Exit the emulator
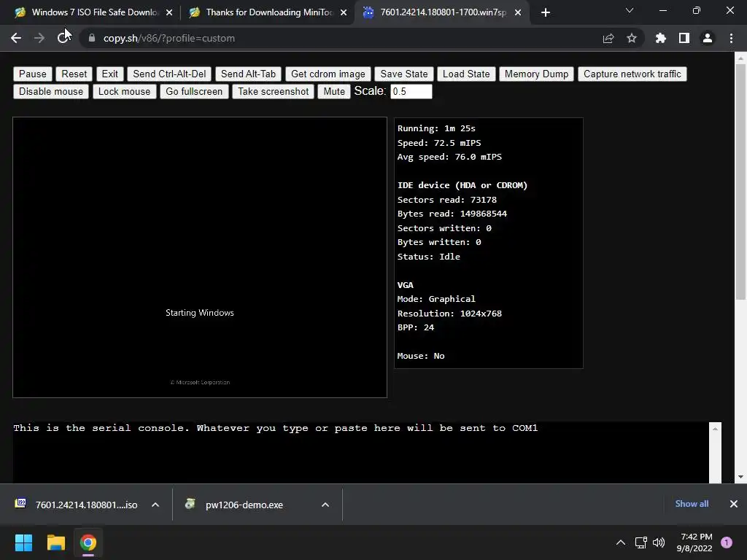Image resolution: width=747 pixels, height=560 pixels. (109, 74)
